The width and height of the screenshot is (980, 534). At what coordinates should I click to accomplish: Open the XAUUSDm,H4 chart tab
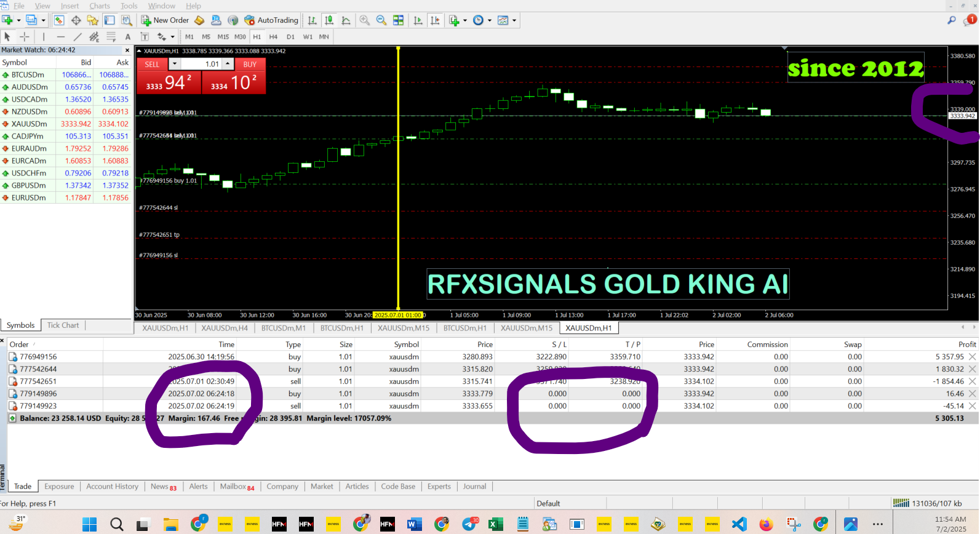pyautogui.click(x=225, y=328)
